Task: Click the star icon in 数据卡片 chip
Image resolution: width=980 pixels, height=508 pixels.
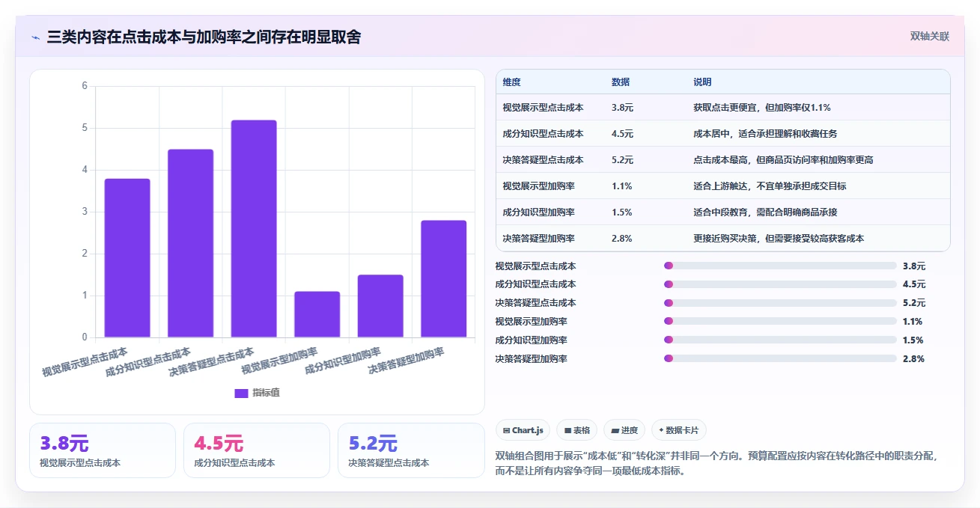Action: [x=661, y=430]
